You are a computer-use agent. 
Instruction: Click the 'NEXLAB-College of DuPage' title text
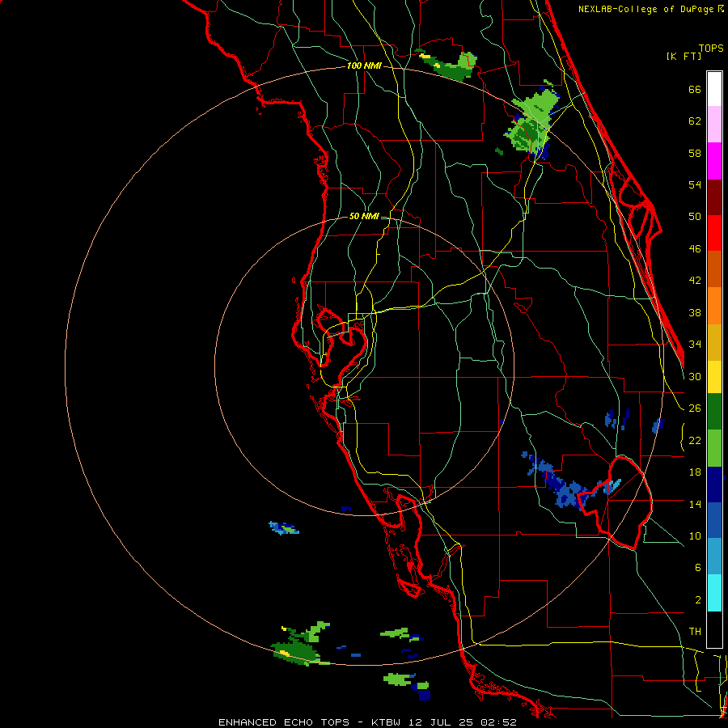(646, 9)
